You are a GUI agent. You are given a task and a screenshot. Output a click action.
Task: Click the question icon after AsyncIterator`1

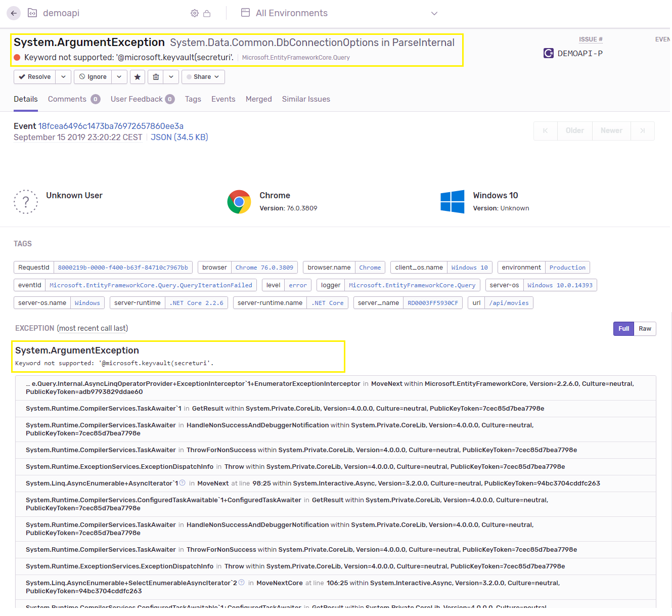[x=183, y=483]
